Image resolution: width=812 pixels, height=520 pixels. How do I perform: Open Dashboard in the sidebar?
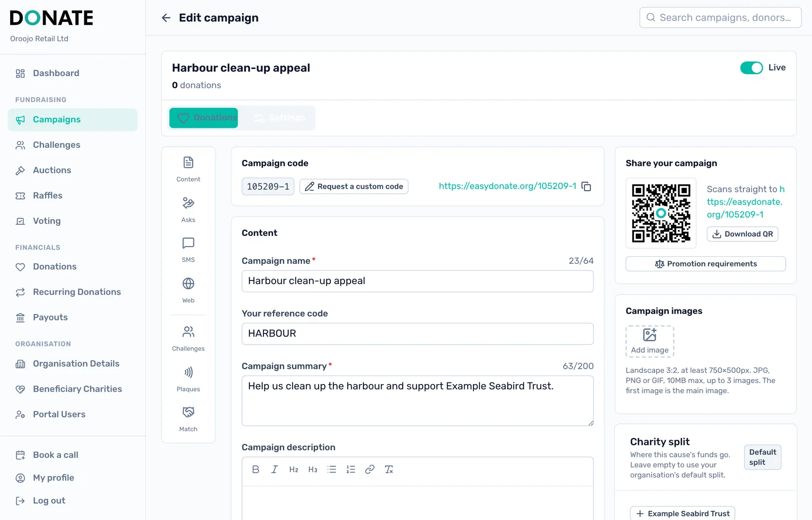(73, 73)
